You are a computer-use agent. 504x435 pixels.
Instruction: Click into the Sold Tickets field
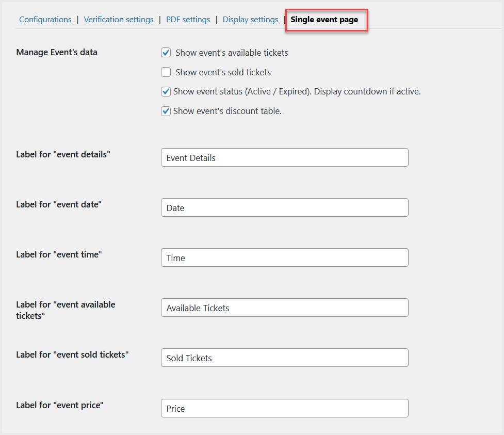284,358
